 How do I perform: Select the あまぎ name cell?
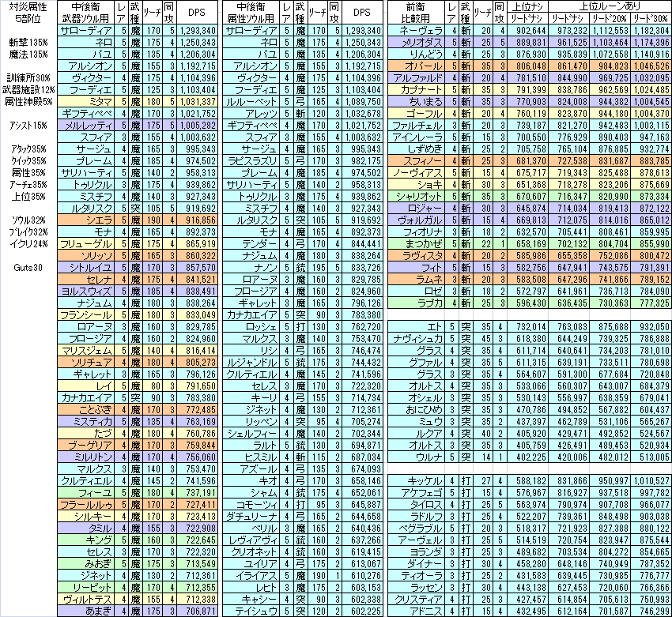[85, 611]
